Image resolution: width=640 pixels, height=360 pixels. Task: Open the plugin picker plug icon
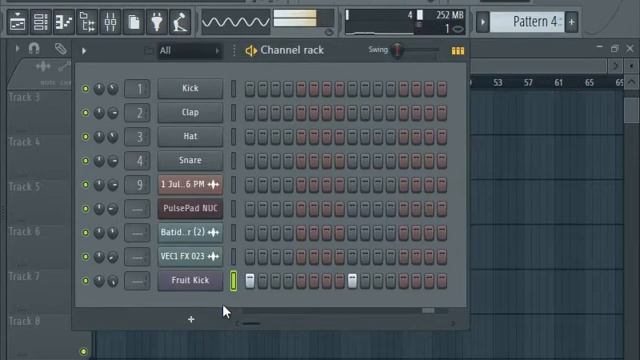pyautogui.click(x=157, y=22)
